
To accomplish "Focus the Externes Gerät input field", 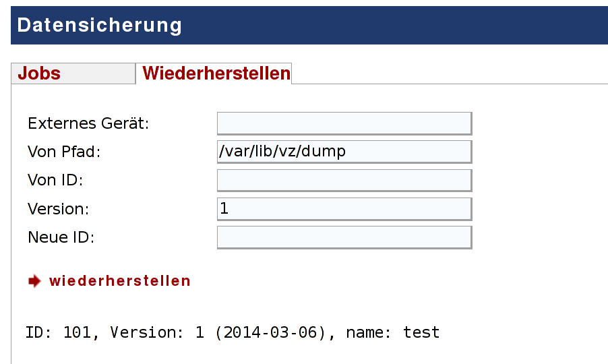I will 344,123.
